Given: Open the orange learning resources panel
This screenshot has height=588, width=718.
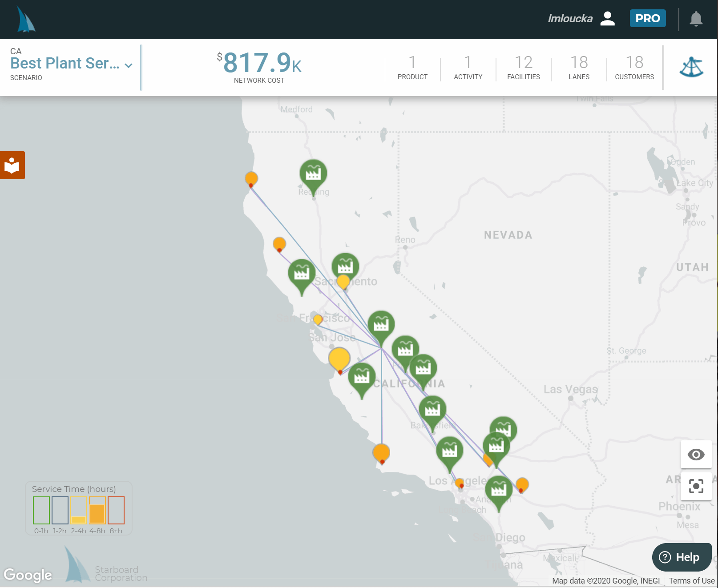Looking at the screenshot, I should point(12,165).
